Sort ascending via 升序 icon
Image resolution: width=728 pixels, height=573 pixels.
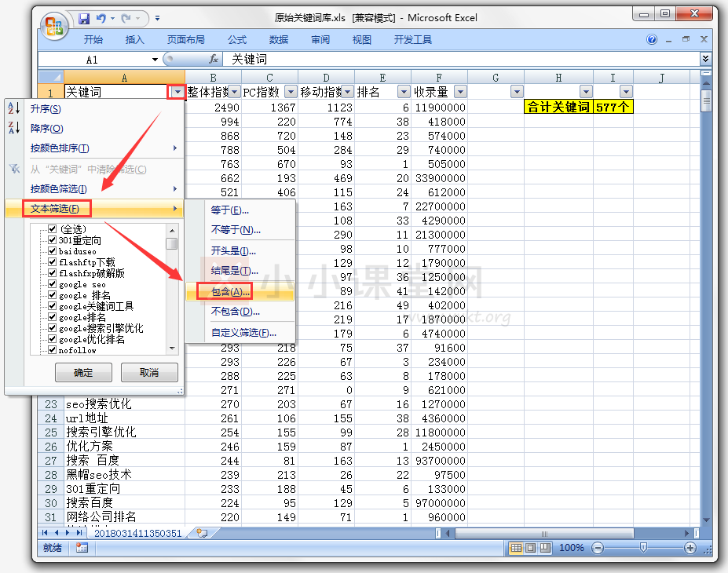[14, 108]
